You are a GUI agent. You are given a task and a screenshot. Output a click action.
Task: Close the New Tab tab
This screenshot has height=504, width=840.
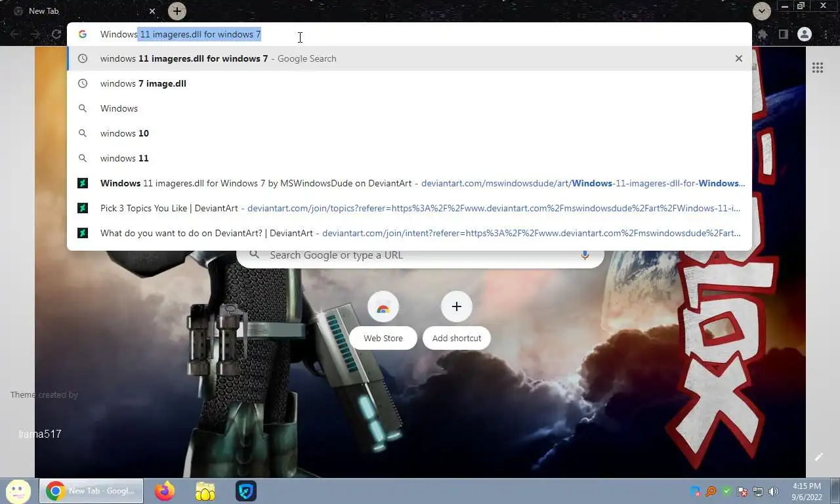(152, 11)
